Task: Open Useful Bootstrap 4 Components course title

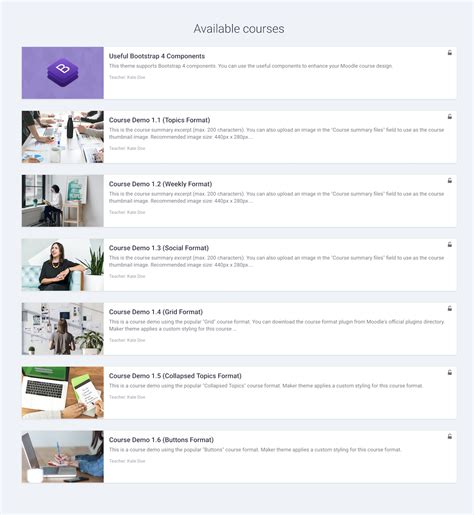Action: click(157, 56)
